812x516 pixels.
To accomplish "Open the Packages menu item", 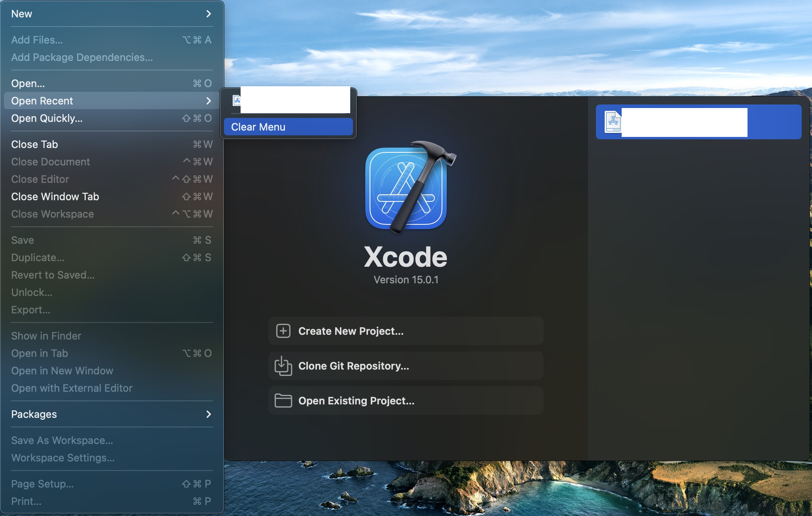I will (34, 414).
